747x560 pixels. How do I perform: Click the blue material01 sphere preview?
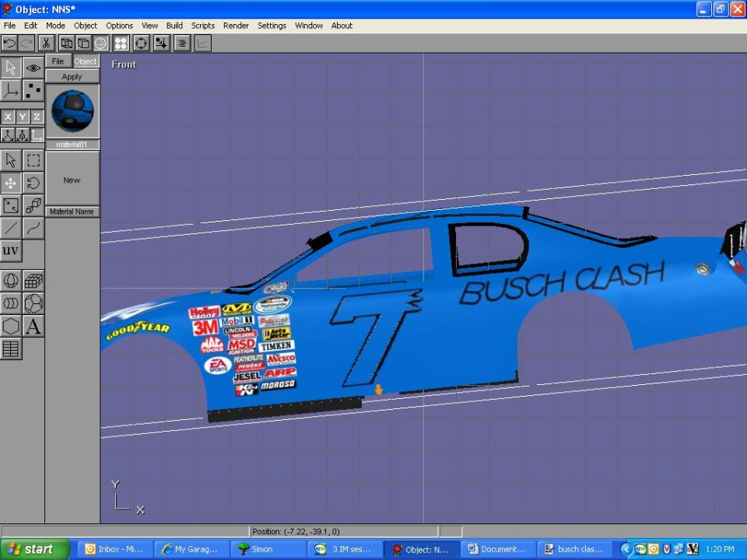click(72, 111)
